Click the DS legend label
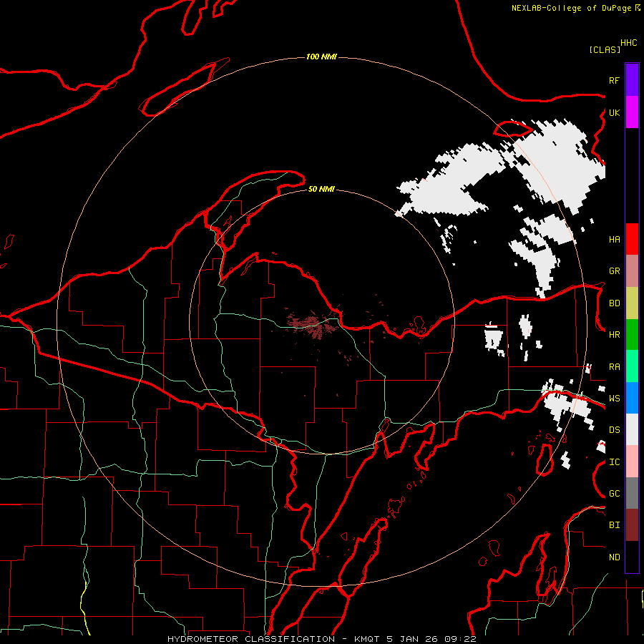Viewport: 644px width, 644px height. click(x=615, y=430)
